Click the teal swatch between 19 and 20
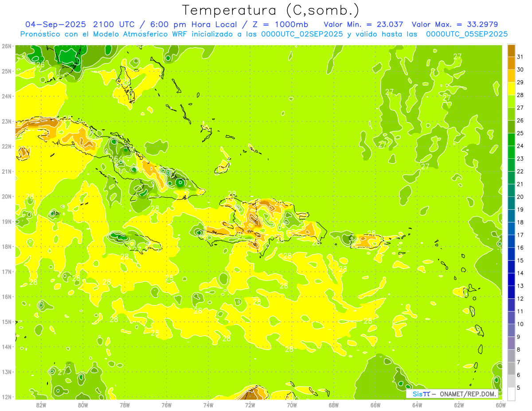Image resolution: width=532 pixels, height=411 pixels. (x=511, y=203)
